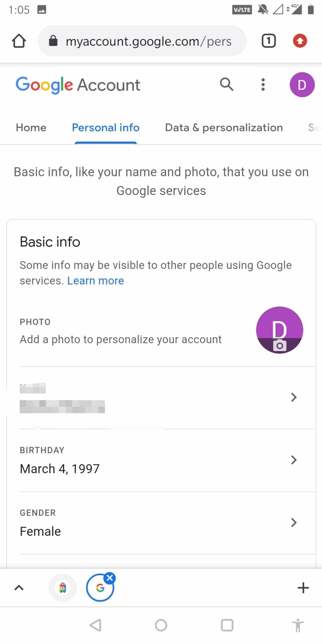This screenshot has width=322, height=644.
Task: Open the Google Account search icon
Action: [226, 84]
